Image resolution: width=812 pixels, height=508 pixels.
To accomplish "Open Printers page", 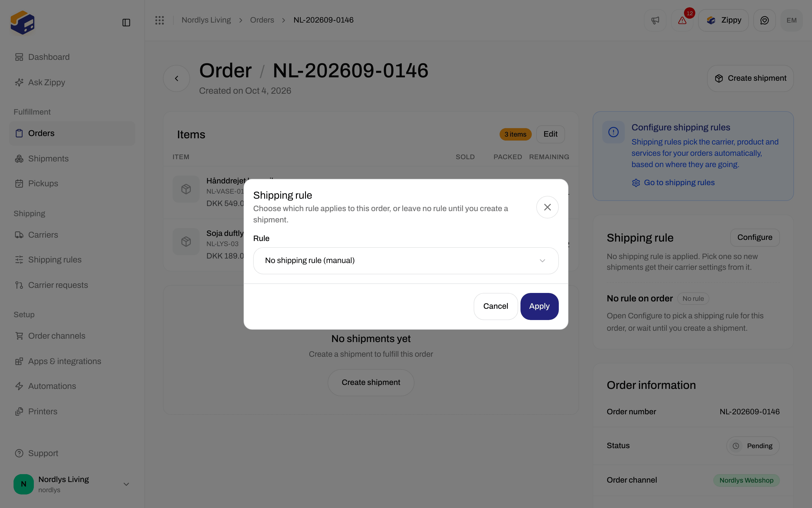I will (x=72, y=411).
